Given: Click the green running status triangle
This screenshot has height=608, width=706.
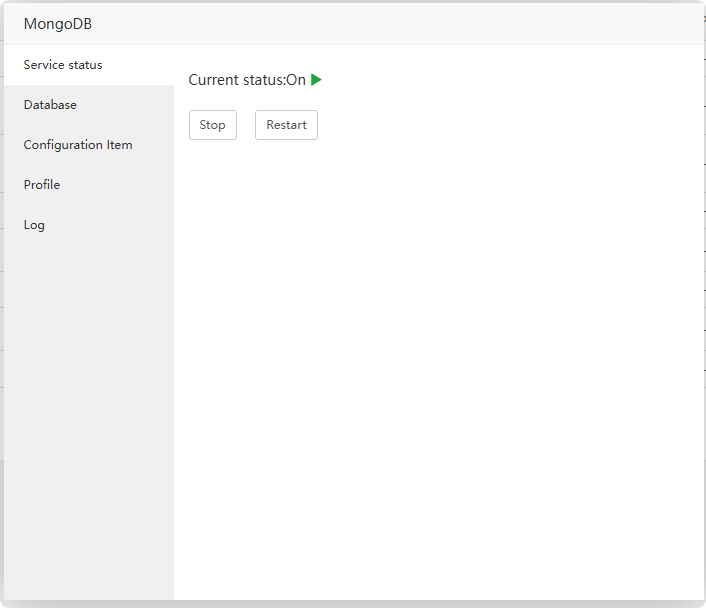Looking at the screenshot, I should click(x=316, y=80).
